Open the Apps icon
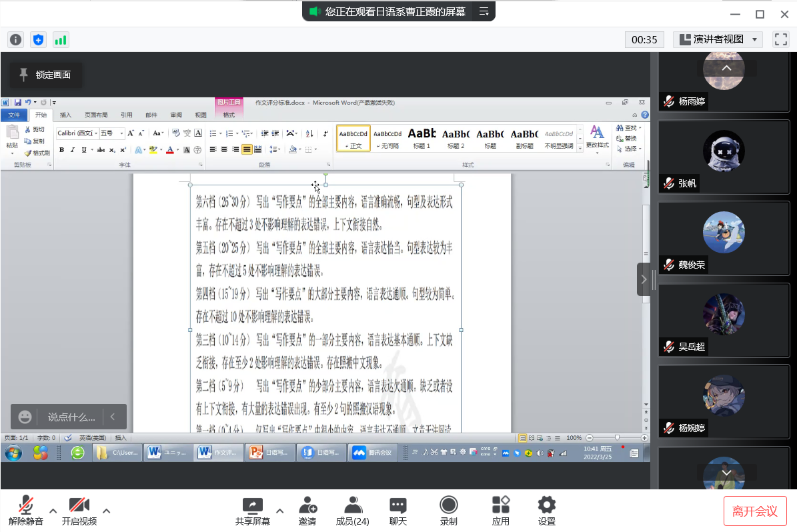 [x=500, y=505]
